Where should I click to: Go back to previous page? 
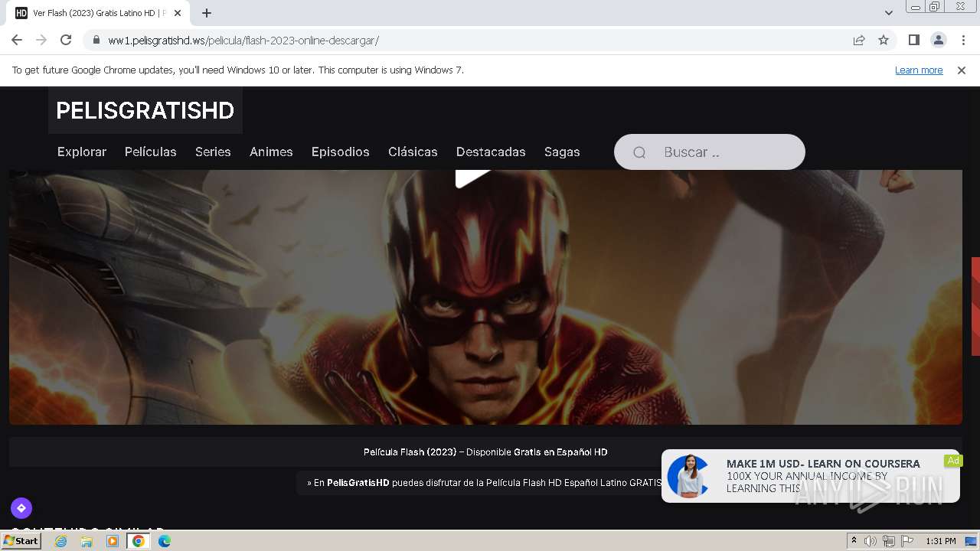(x=17, y=40)
